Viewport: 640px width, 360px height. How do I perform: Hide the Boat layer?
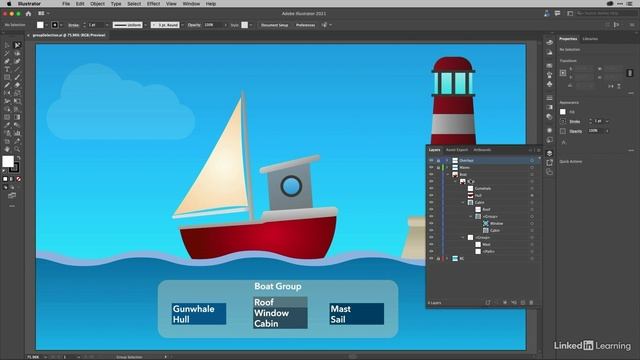tap(431, 174)
